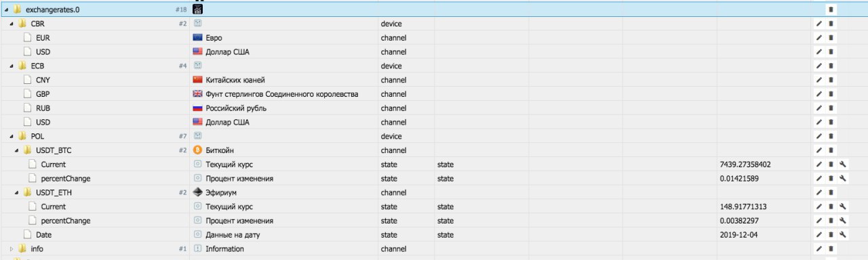Edit the CBR EUR channel pencil icon

820,38
